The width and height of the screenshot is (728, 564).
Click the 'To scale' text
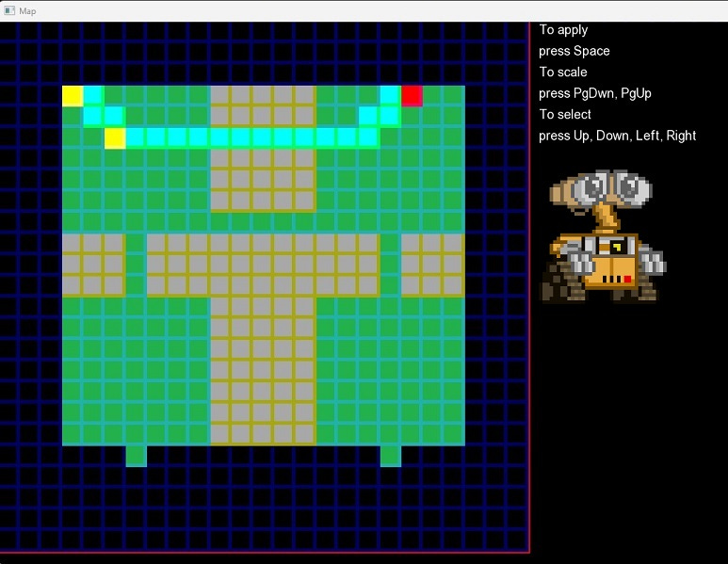click(x=562, y=72)
